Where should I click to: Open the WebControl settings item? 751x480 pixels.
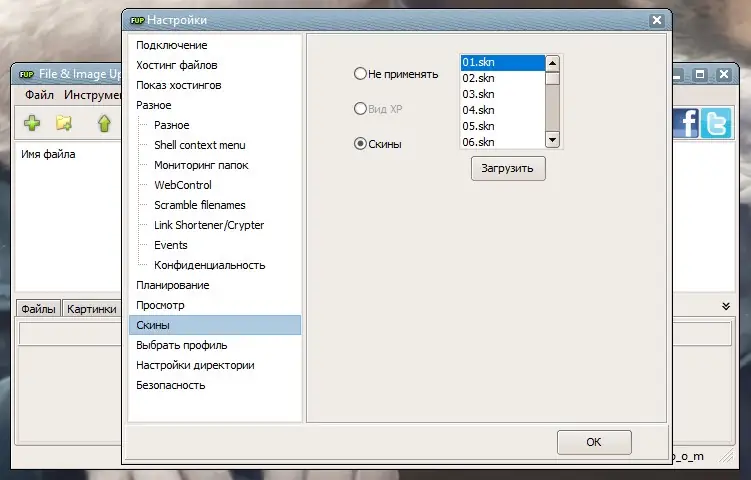point(182,185)
